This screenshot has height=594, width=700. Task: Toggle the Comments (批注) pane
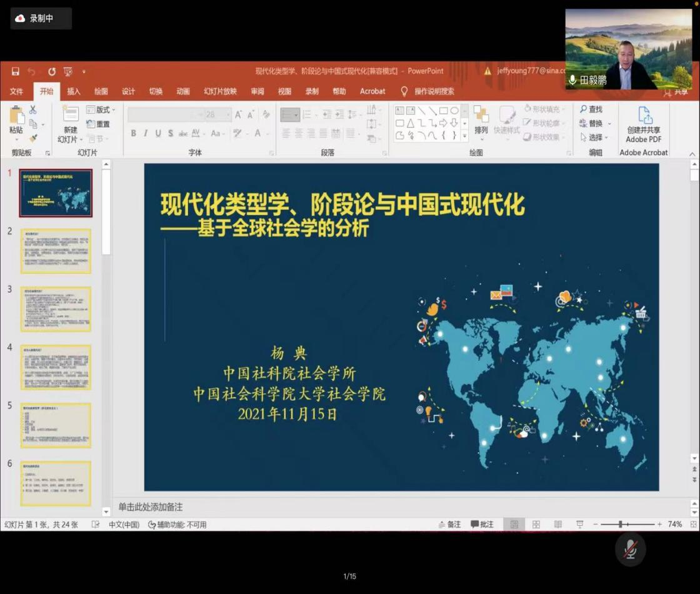pos(482,525)
